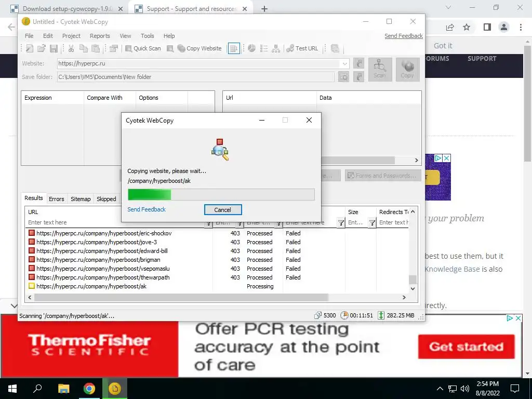Click the large Copy button
Screen dimensions: 532x399
tap(407, 70)
